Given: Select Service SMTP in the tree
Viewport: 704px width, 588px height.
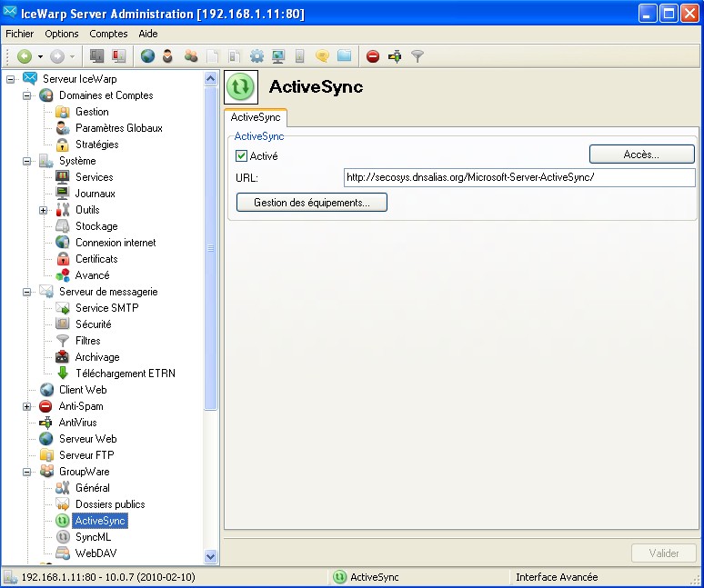Looking at the screenshot, I should coord(106,308).
